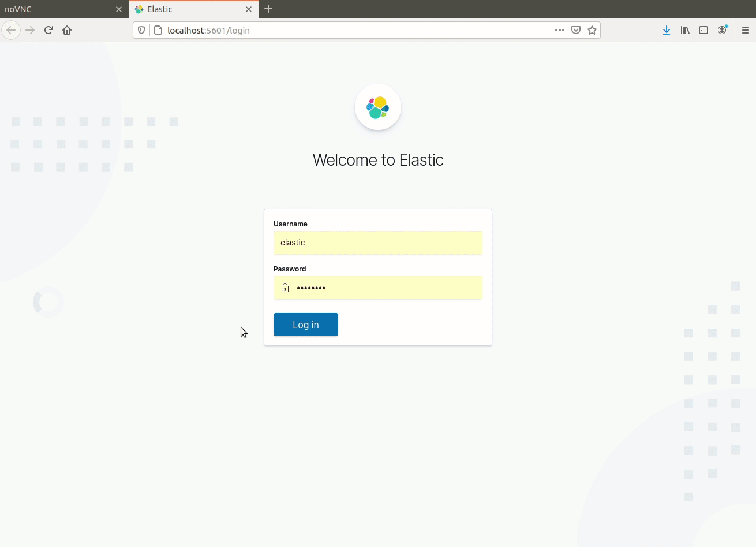Image resolution: width=756 pixels, height=547 pixels.
Task: Go forward to the next page
Action: coord(30,30)
